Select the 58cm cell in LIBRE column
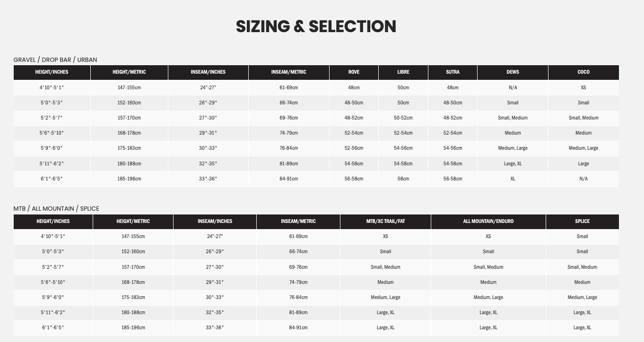 [x=403, y=179]
